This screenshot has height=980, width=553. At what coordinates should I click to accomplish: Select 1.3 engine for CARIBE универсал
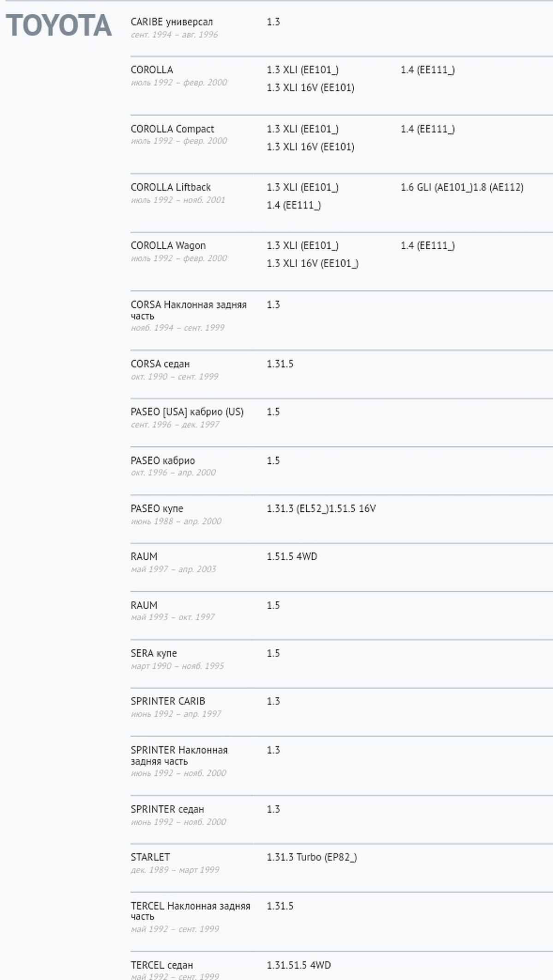coord(273,22)
